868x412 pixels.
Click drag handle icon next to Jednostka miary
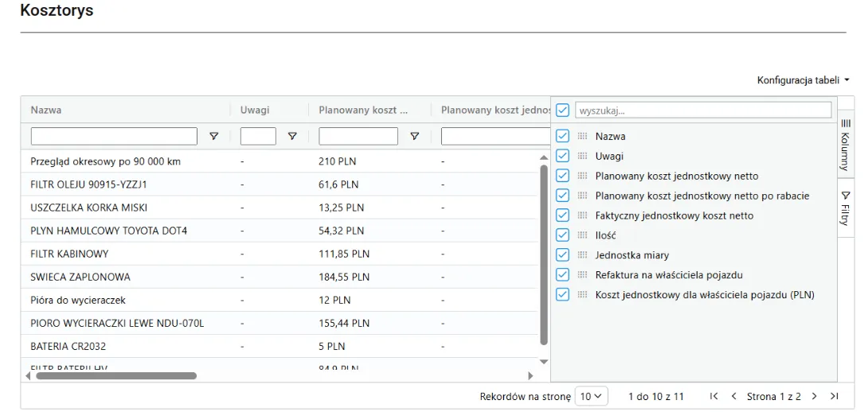click(x=582, y=255)
